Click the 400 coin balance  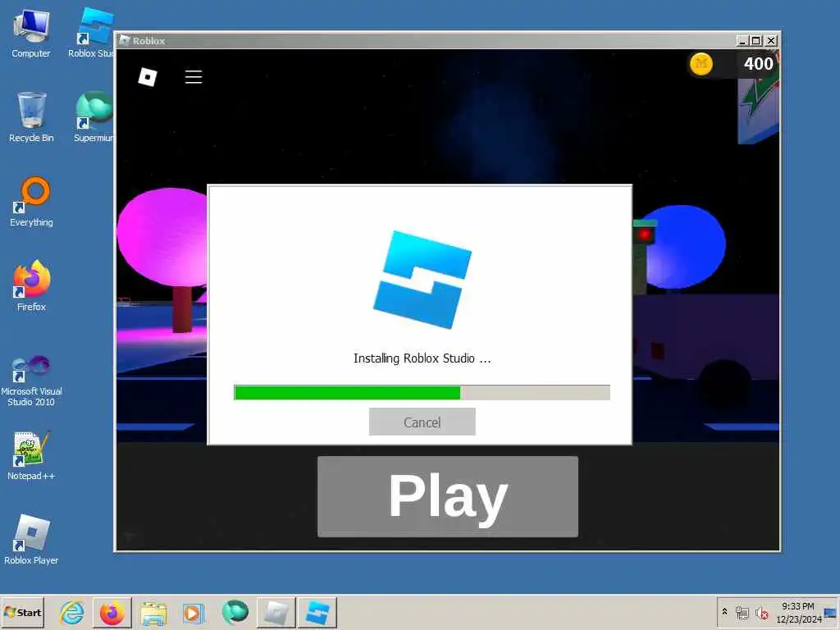758,64
